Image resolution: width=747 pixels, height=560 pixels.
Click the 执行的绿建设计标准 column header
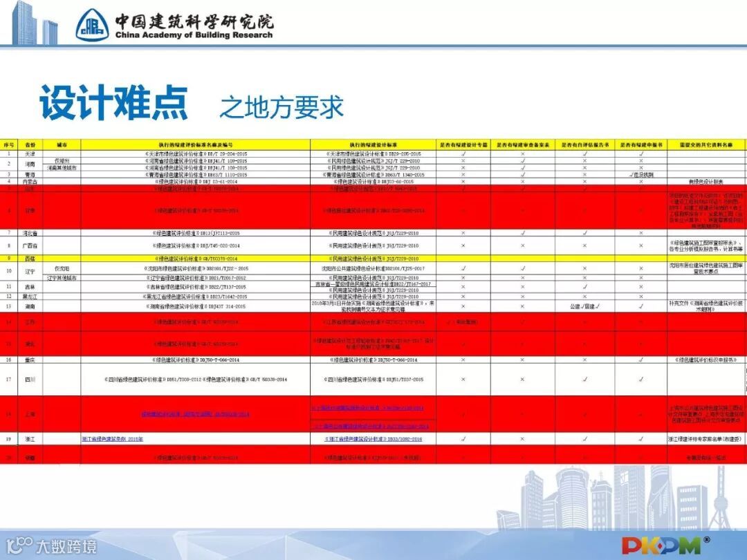coord(373,144)
